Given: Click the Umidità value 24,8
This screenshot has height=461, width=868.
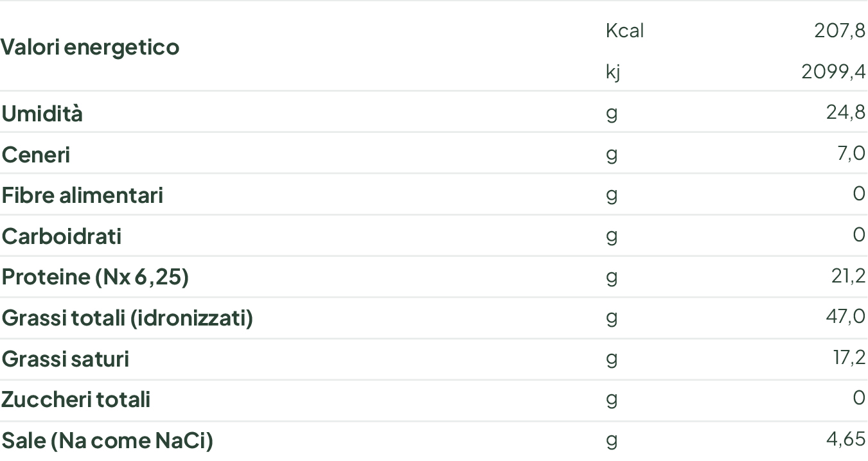Looking at the screenshot, I should [x=846, y=112].
